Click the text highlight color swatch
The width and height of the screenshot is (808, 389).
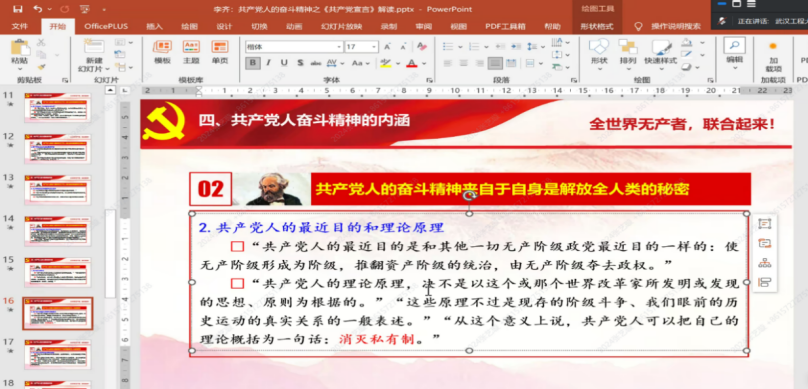385,63
